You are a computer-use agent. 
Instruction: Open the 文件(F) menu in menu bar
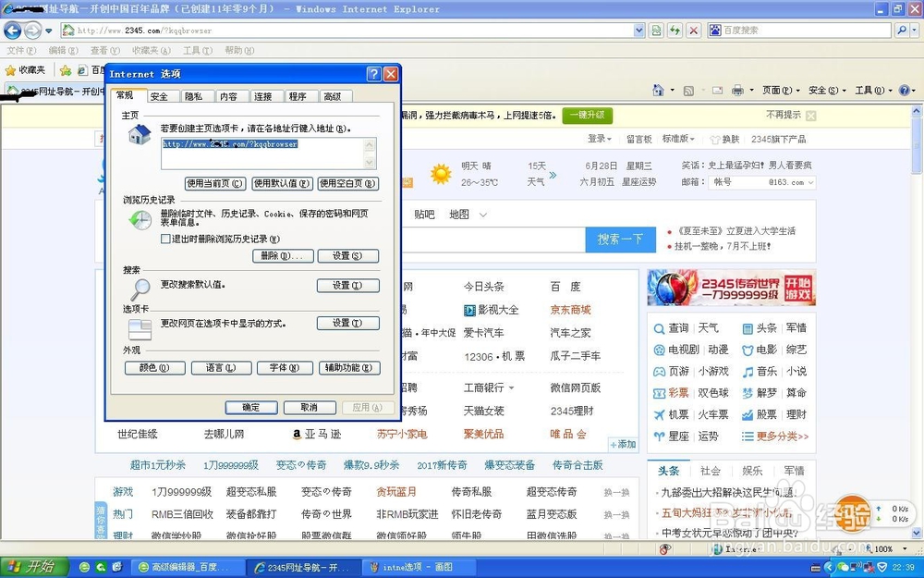coord(22,51)
